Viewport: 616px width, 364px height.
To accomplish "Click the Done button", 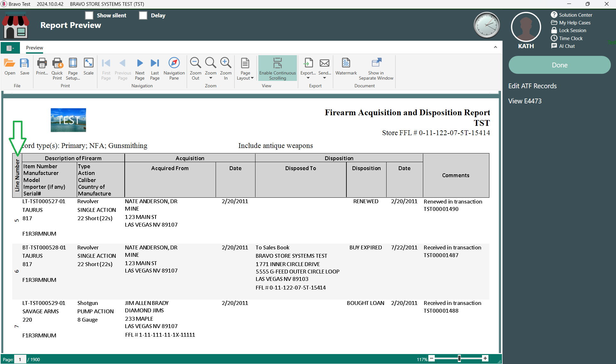I will pos(559,65).
